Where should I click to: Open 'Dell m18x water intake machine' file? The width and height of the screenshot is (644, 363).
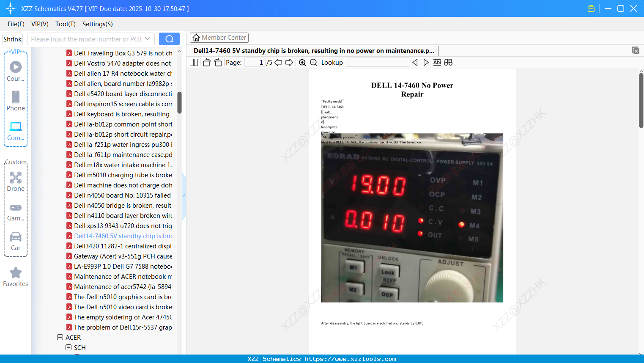[119, 165]
